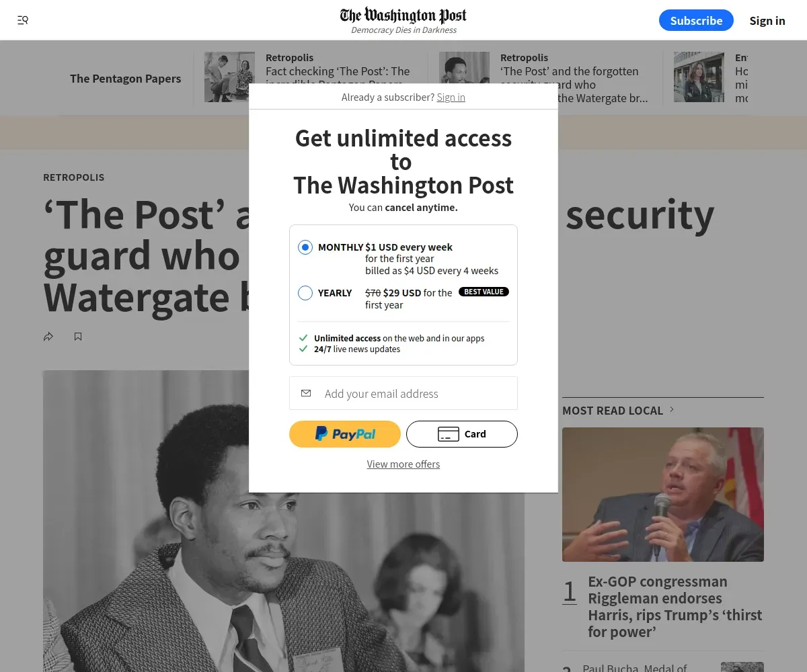Click Sign in link inside subscriber prompt
Image resolution: width=807 pixels, height=672 pixels.
(451, 97)
